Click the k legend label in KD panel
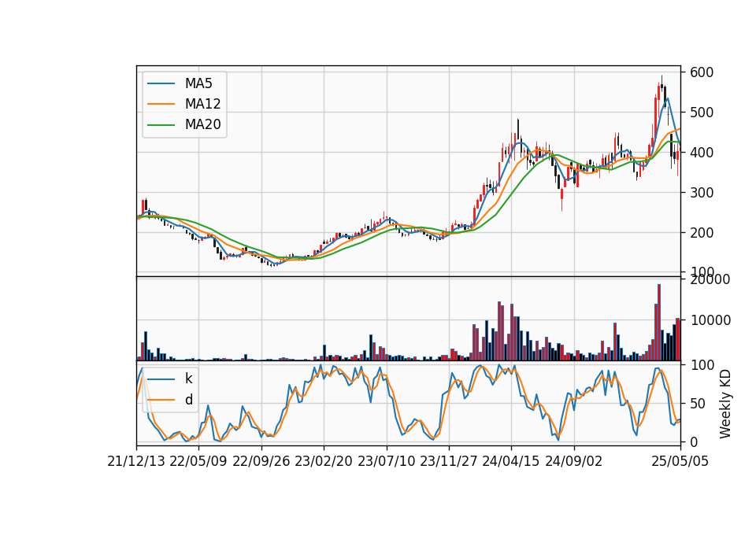Screen dimensions: 756x543 (x=188, y=379)
